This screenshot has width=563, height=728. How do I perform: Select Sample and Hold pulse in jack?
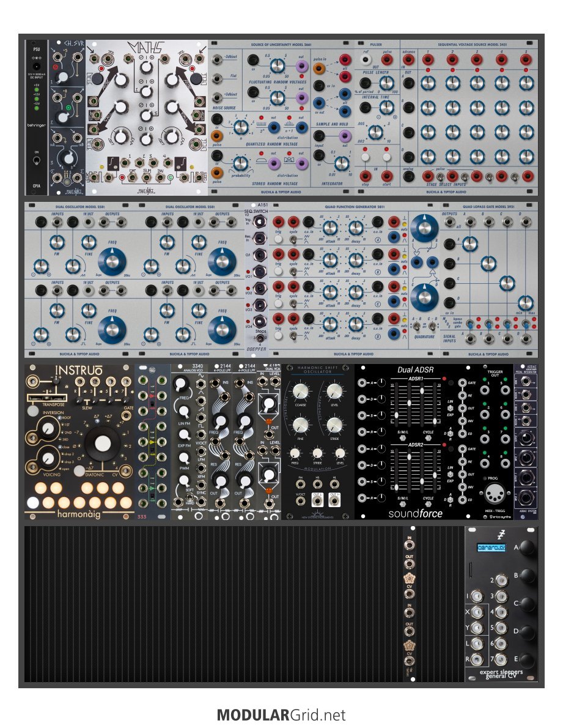318,69
